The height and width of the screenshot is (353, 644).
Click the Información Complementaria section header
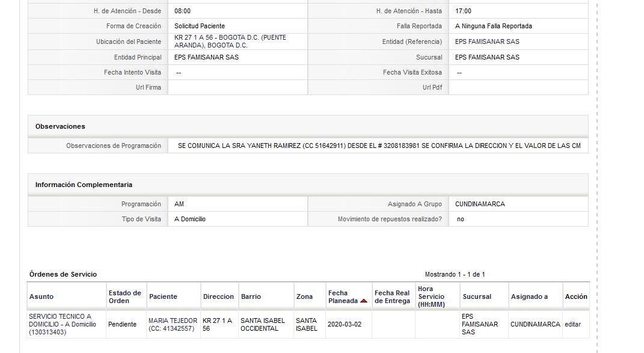point(84,185)
